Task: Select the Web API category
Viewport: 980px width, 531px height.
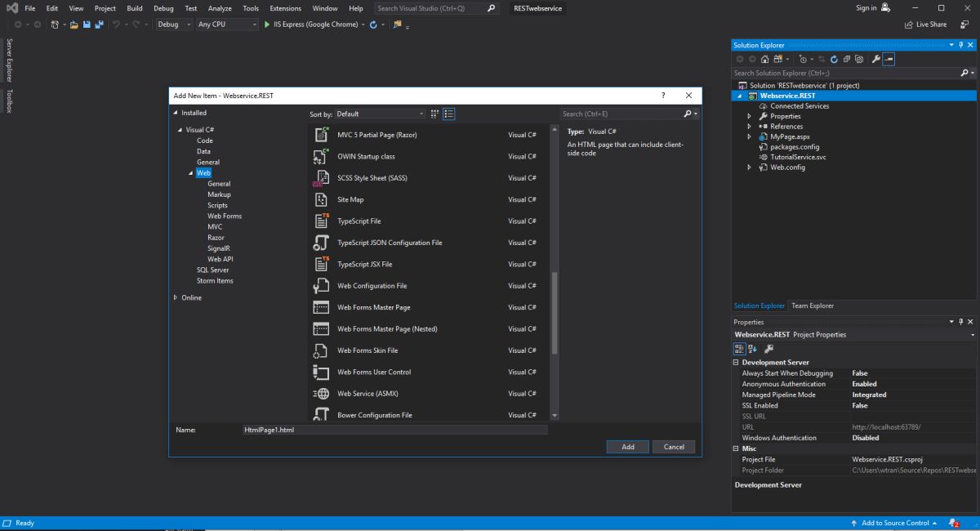Action: [220, 259]
